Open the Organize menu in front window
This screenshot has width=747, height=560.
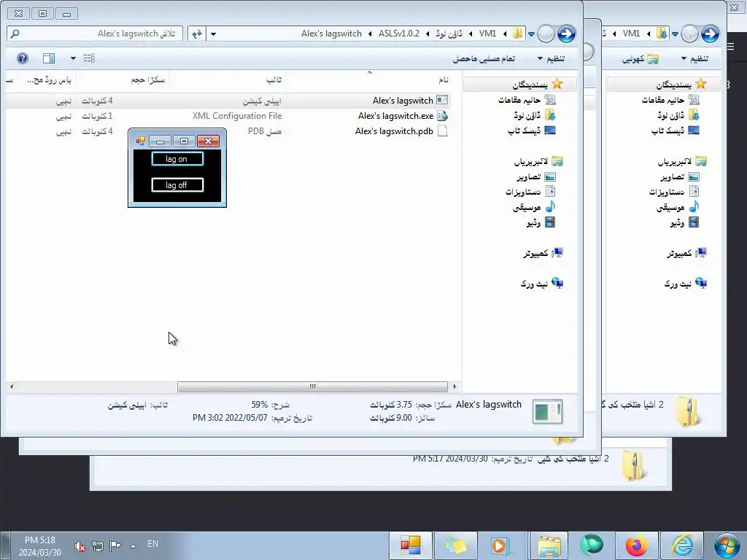(x=551, y=58)
